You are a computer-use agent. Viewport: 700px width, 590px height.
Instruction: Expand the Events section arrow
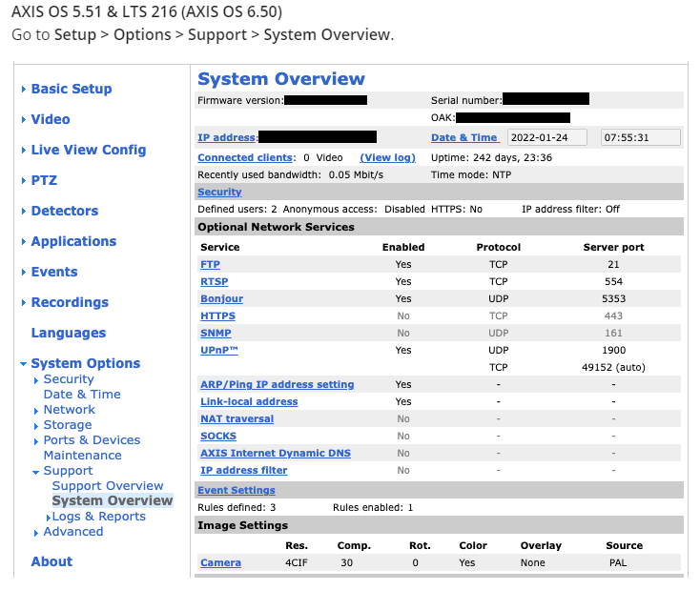24,273
